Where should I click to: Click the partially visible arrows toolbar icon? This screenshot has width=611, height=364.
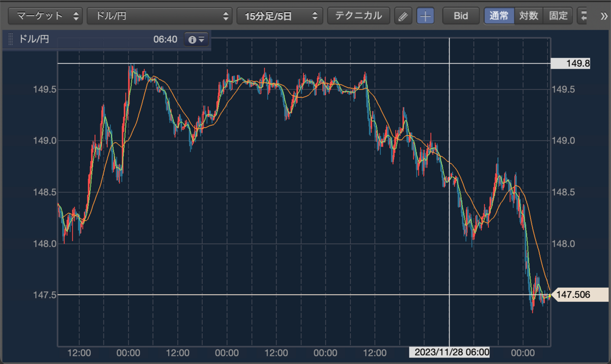click(583, 16)
